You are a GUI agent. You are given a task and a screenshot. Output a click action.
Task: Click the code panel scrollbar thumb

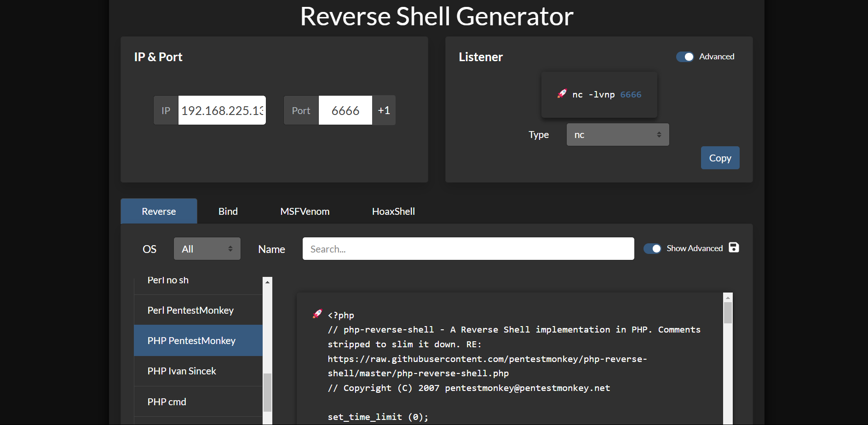coord(728,313)
